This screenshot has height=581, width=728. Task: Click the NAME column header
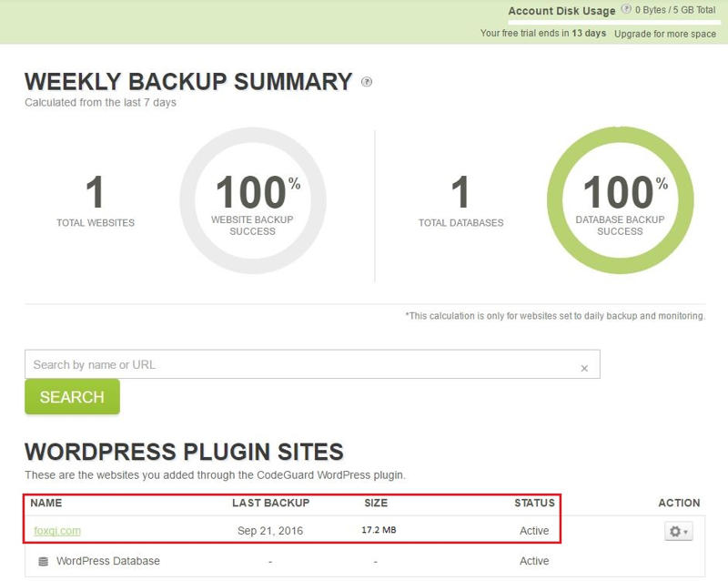46,503
